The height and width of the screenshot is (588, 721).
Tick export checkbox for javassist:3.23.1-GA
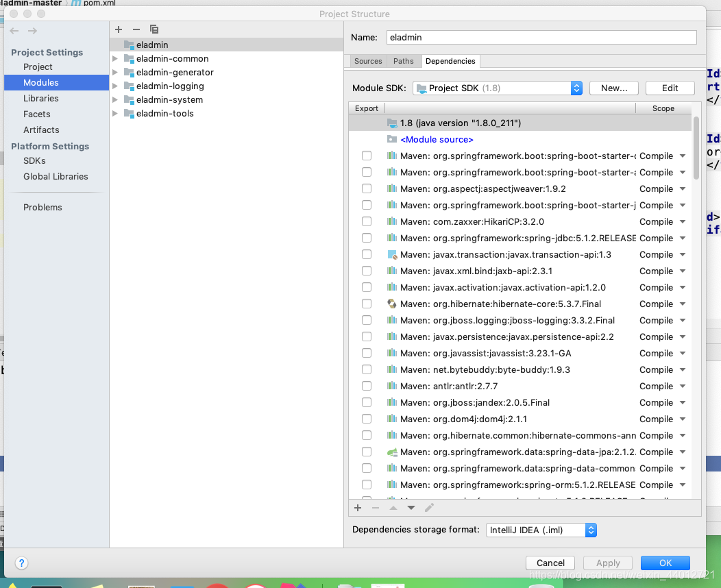(x=367, y=353)
